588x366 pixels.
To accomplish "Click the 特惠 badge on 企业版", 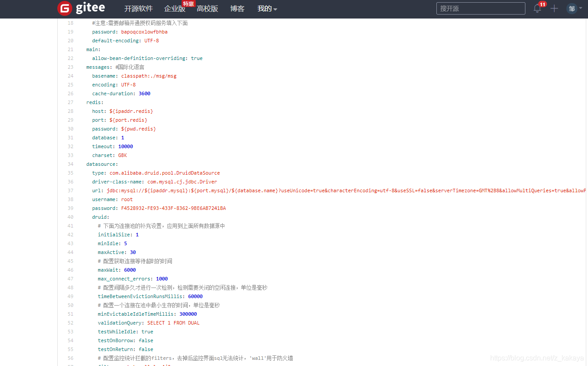I will [x=188, y=4].
